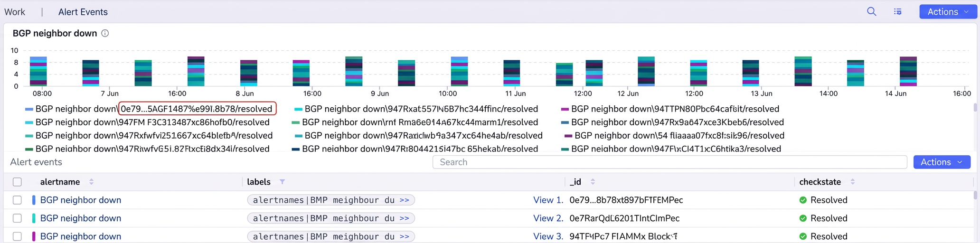Check the second BGP neighbor down row

pos(17,218)
